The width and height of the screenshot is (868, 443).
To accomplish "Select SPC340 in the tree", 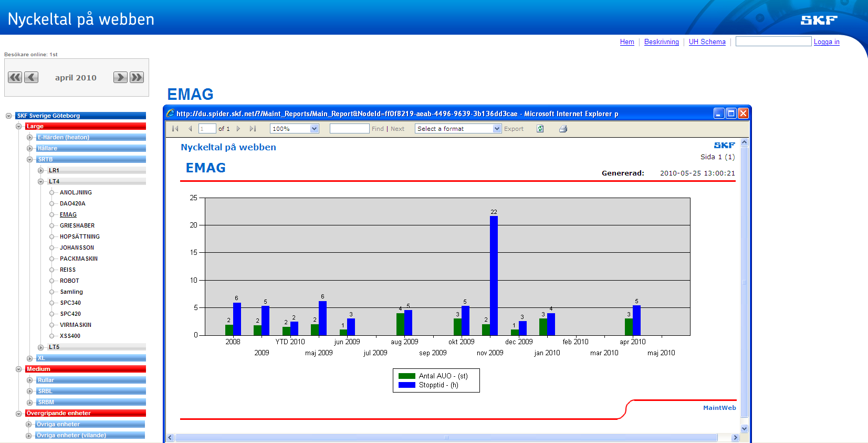I will click(70, 303).
